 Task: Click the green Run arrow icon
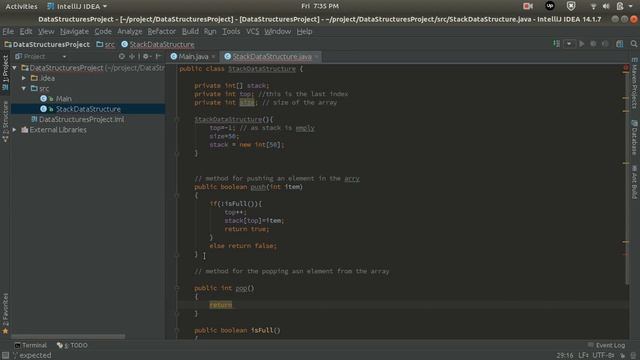click(x=582, y=44)
